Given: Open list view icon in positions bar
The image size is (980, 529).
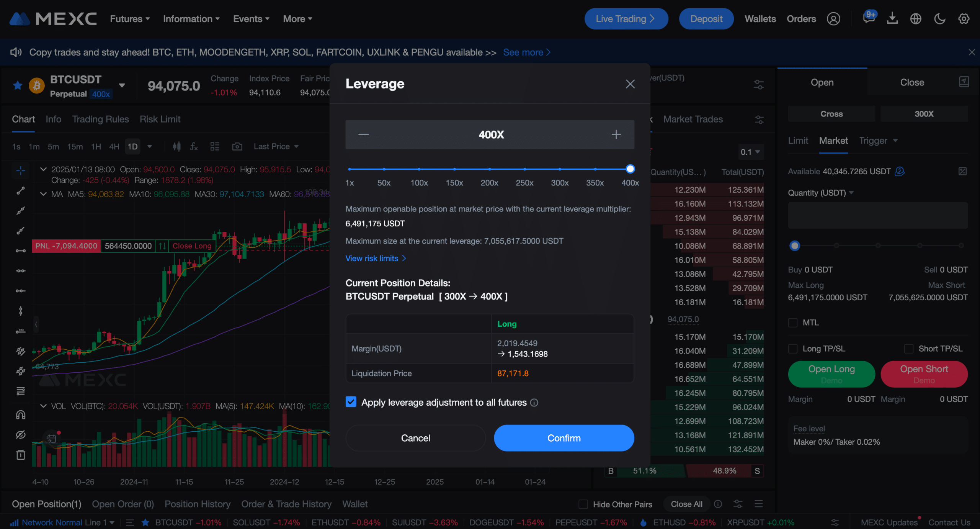Looking at the screenshot, I should pos(759,504).
